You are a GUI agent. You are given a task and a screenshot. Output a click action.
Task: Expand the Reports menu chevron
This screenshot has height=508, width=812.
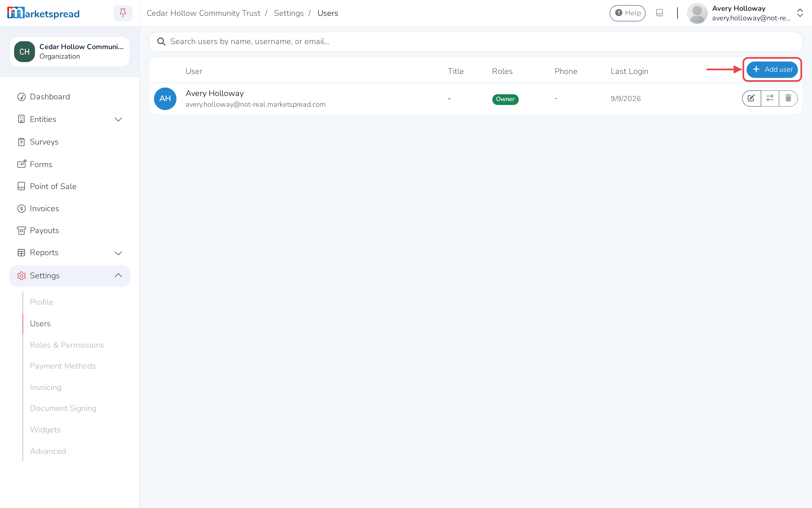[x=118, y=253]
